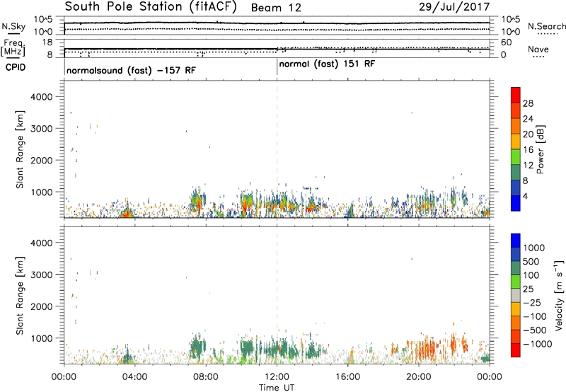Click the "-500" label on Velocity scale
Image resolution: width=566 pixels, height=392 pixels.
(x=535, y=330)
